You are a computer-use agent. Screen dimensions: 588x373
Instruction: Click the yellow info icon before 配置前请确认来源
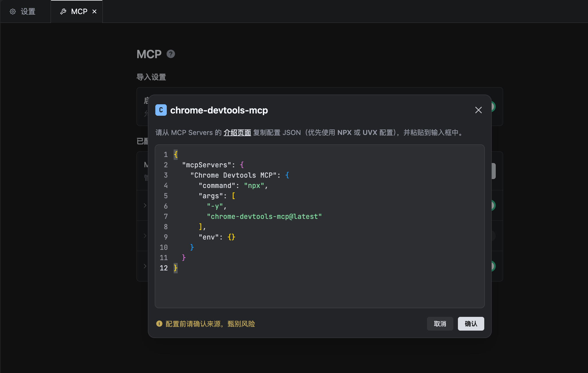[x=159, y=324]
